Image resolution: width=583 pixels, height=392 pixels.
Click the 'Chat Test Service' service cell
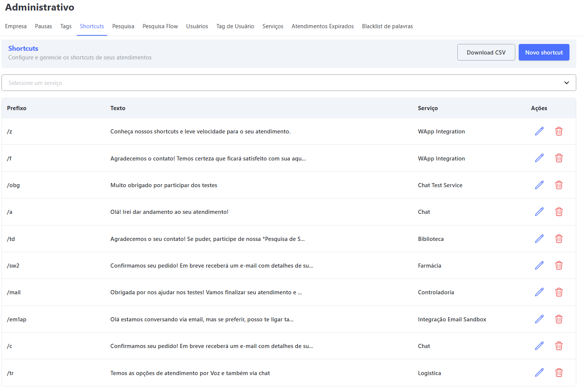pyautogui.click(x=440, y=185)
